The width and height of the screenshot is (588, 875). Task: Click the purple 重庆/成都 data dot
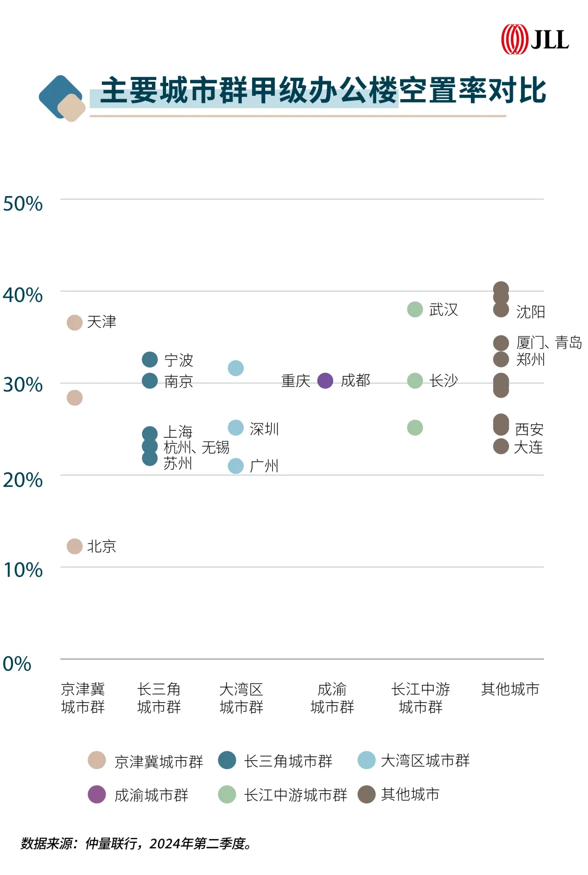tap(325, 381)
